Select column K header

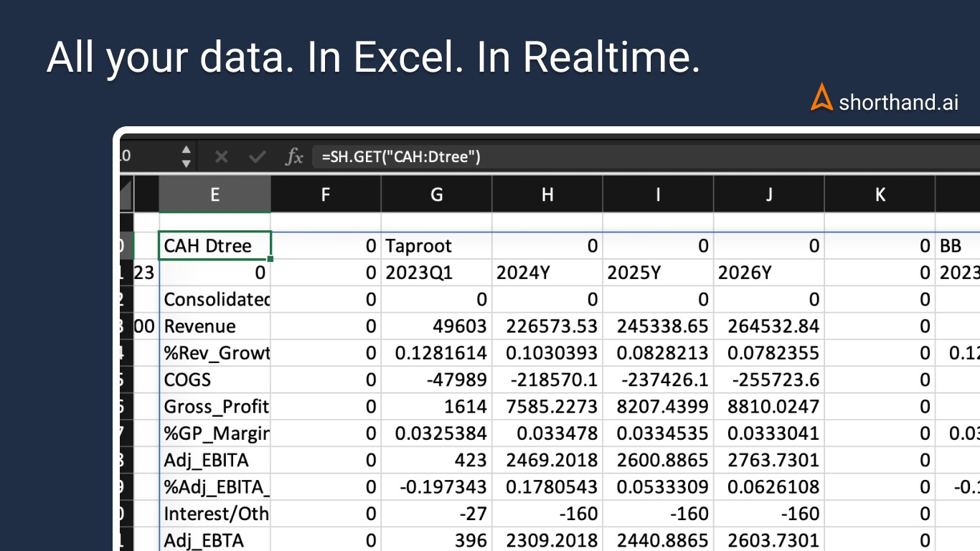880,194
